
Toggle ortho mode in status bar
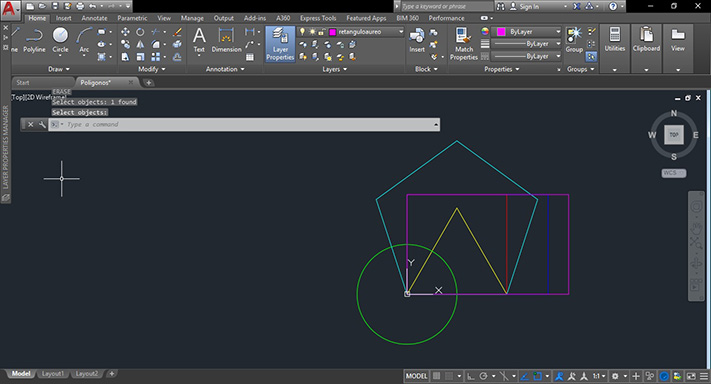471,376
